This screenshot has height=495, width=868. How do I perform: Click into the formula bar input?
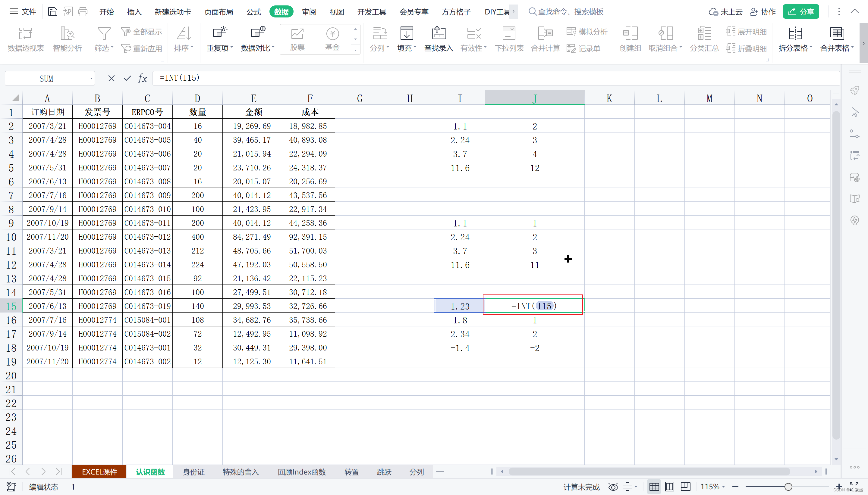tap(496, 78)
